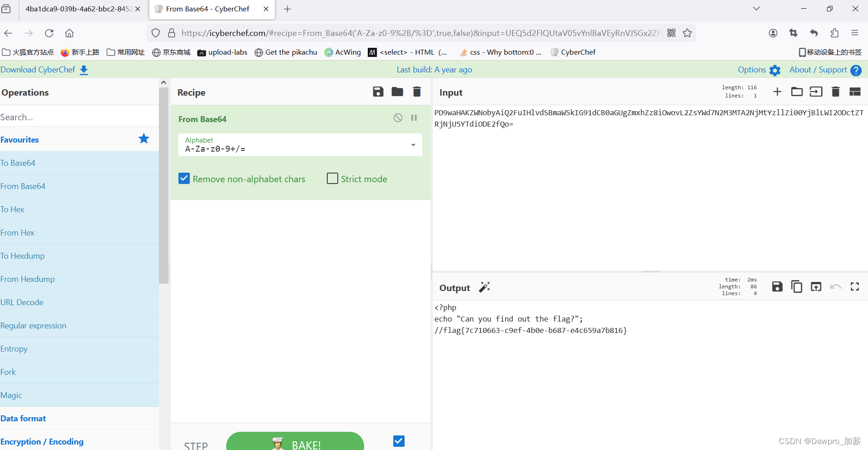Viewport: 868px width, 450px height.
Task: Click the Options link
Action: point(751,70)
